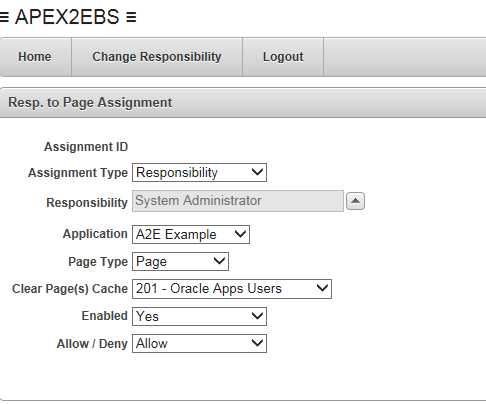
Task: Click the System Administrator responsibility field
Action: point(238,201)
